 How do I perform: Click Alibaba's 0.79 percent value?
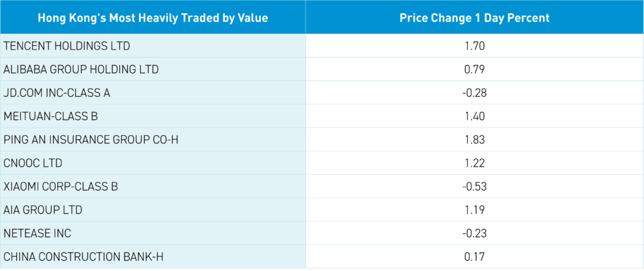[x=474, y=69]
